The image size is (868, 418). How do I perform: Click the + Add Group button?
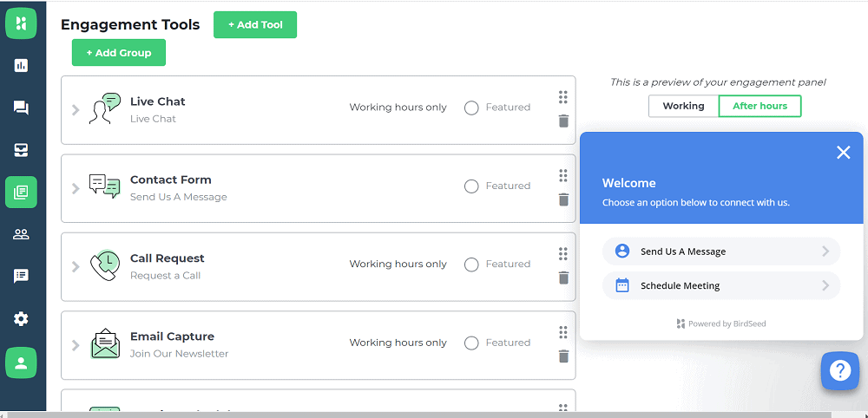point(118,53)
